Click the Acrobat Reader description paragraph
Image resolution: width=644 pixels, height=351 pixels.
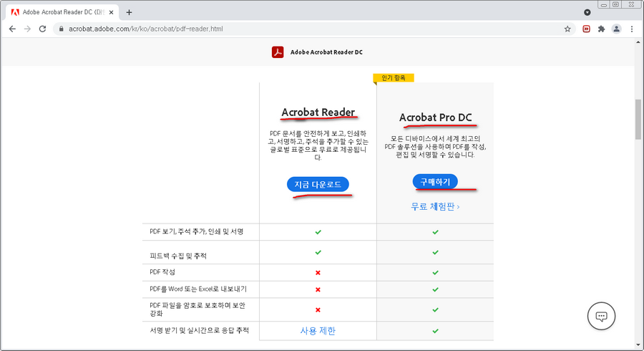(318, 145)
